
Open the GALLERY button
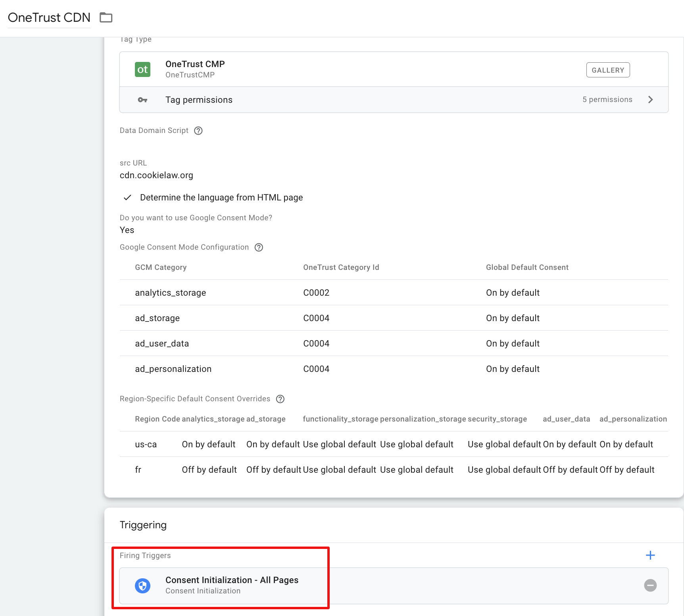[x=608, y=69]
